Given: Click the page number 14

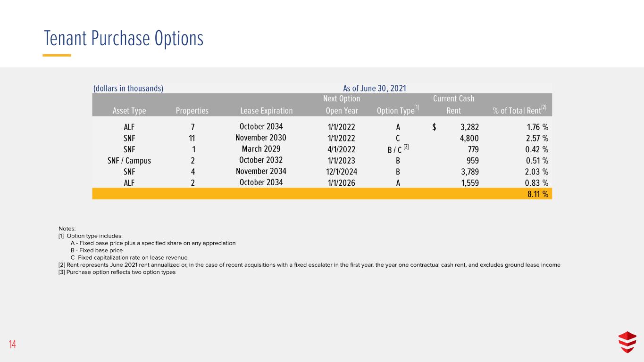Looking at the screenshot, I should point(12,346).
